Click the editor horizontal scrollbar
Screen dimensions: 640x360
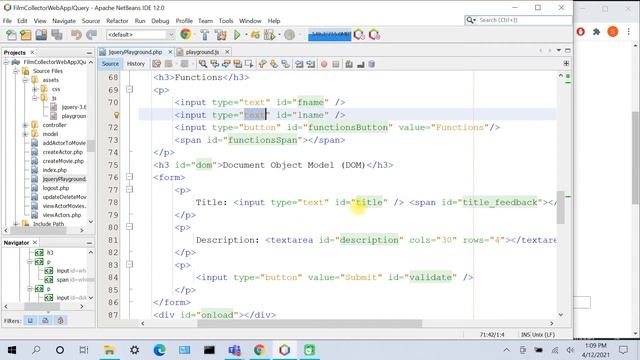point(309,323)
